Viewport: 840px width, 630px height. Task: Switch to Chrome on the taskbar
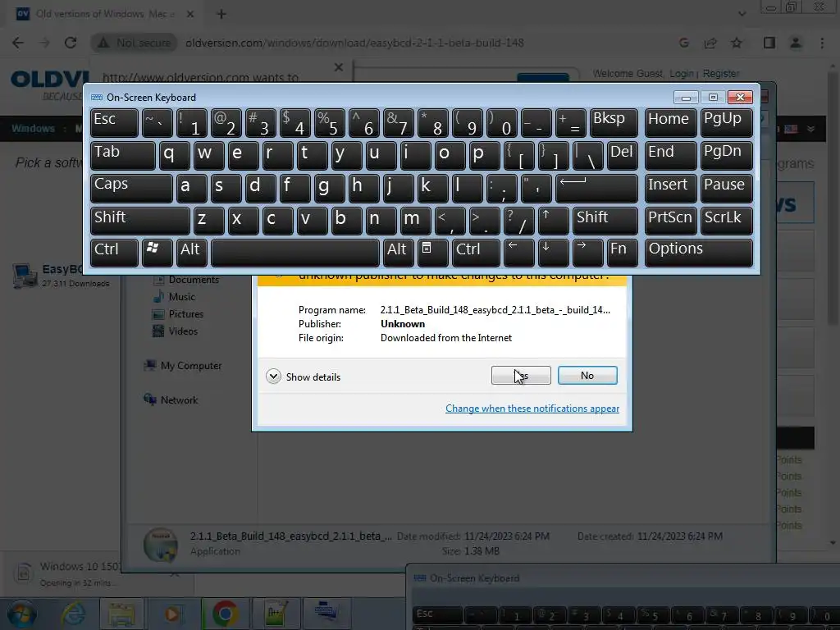[225, 614]
